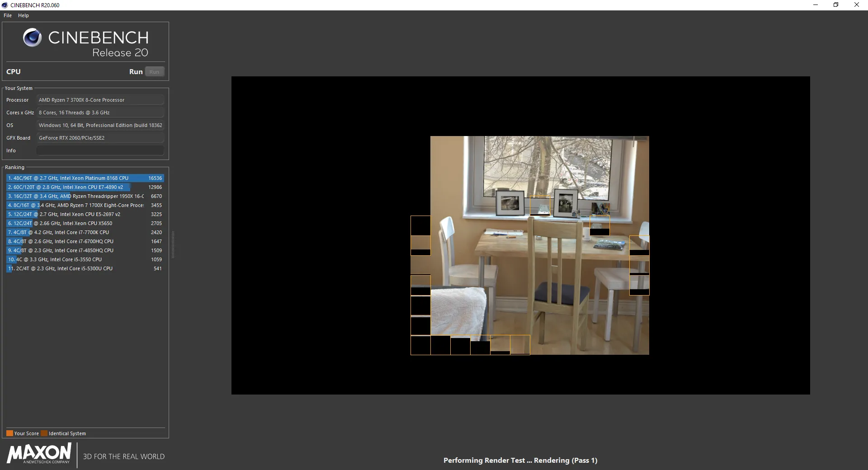Click the Performing Render Test status text
This screenshot has height=470, width=868.
coord(520,460)
